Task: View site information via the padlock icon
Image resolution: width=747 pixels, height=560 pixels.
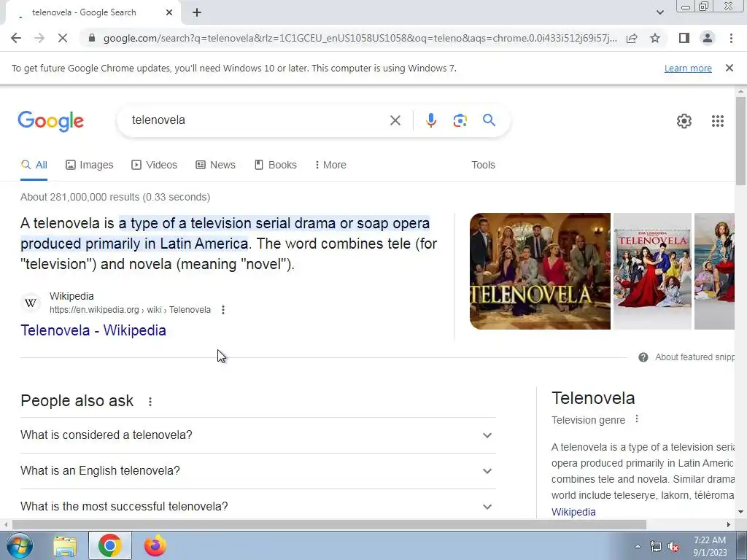Action: tap(92, 38)
